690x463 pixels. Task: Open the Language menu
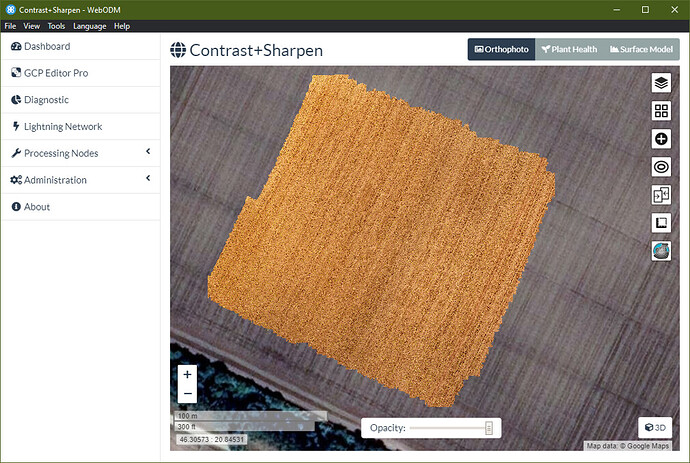coord(90,26)
